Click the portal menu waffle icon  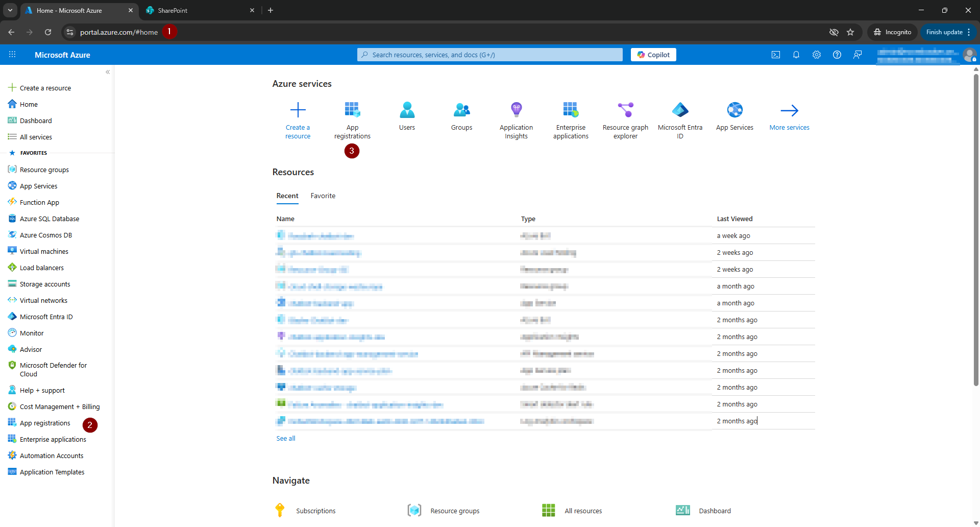point(12,55)
